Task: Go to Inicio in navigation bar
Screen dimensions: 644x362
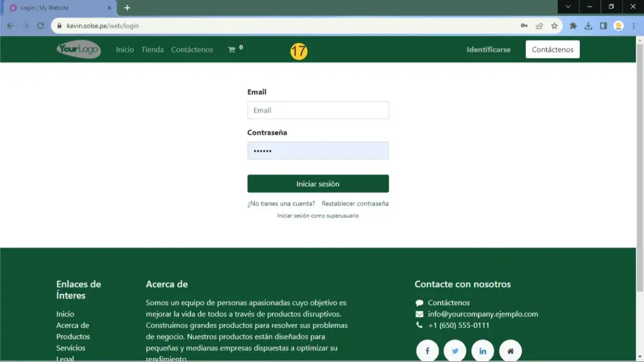Action: coord(125,50)
